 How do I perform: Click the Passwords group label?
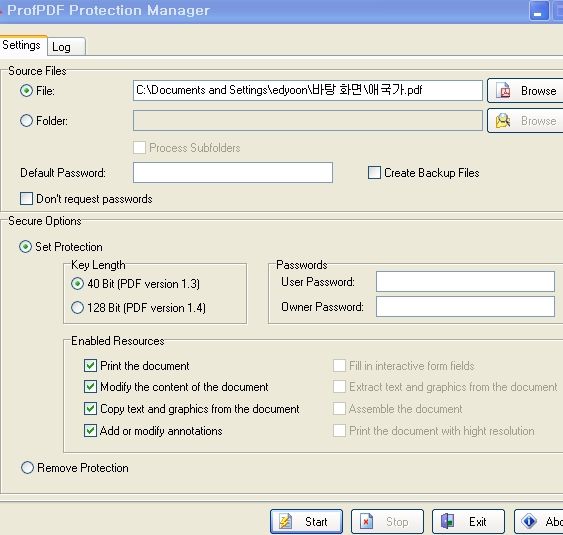[x=302, y=265]
